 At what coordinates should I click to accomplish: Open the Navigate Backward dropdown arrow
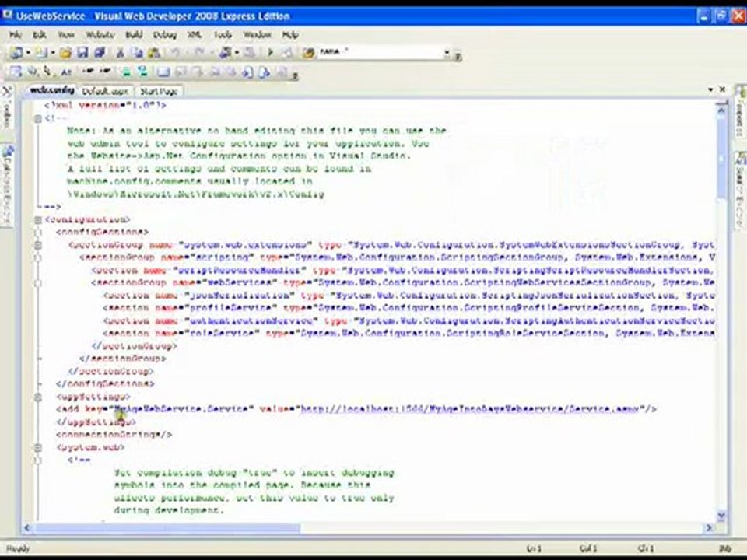pos(237,52)
